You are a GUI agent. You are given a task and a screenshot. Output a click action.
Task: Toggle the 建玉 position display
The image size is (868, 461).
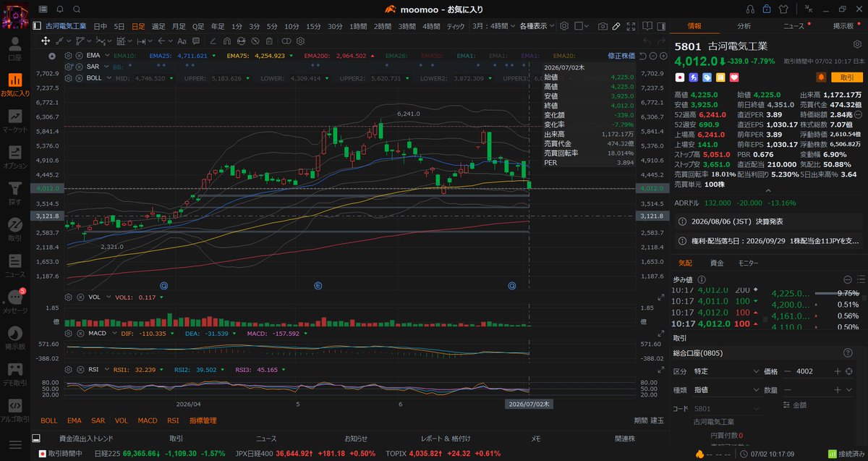pyautogui.click(x=657, y=420)
